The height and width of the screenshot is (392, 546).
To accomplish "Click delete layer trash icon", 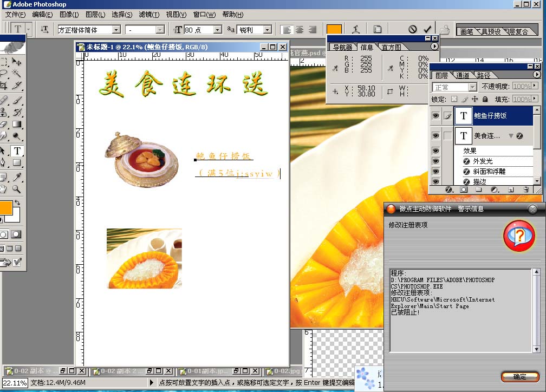I will [525, 190].
